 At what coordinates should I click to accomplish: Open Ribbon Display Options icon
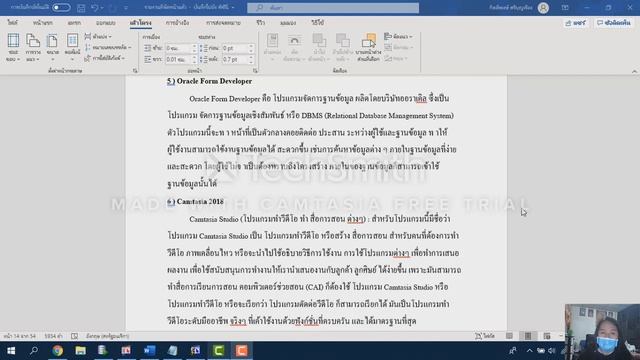pyautogui.click(x=565, y=8)
